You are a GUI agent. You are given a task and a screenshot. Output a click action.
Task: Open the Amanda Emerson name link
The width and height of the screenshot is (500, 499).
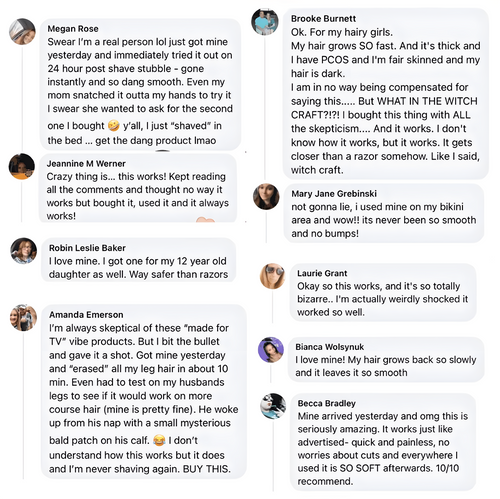point(86,315)
